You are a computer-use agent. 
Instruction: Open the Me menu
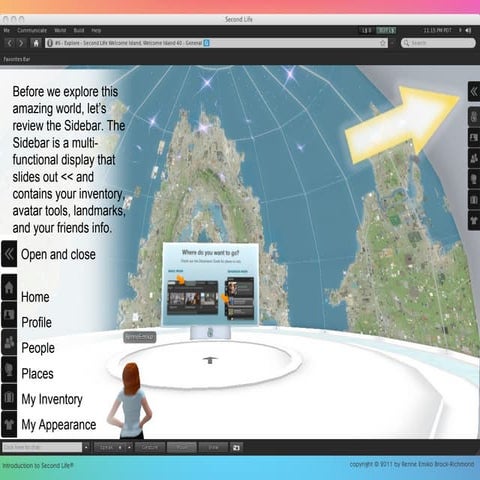[x=6, y=30]
